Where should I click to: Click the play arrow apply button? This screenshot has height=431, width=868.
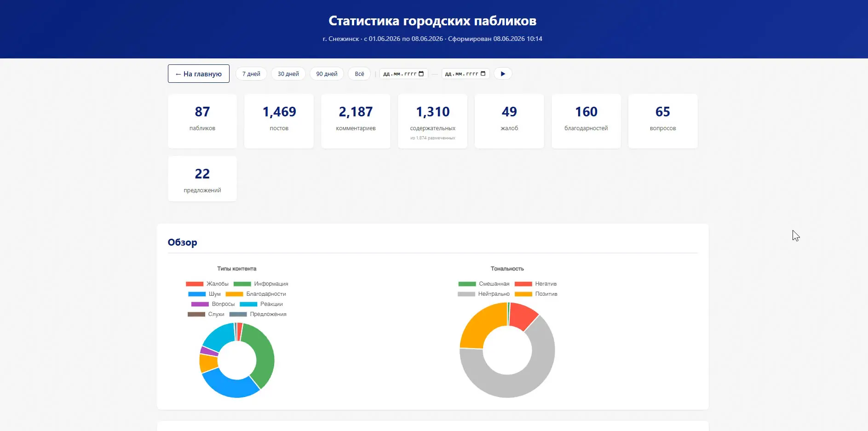tap(503, 74)
